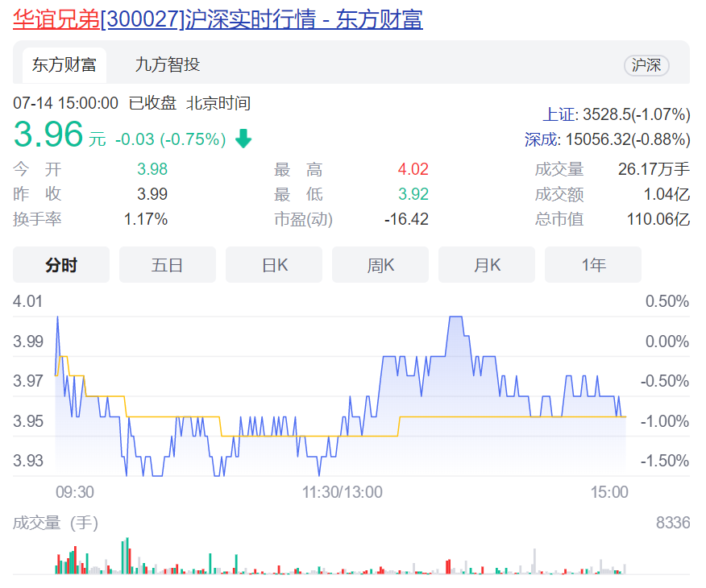Image resolution: width=706 pixels, height=588 pixels.
Task: Click the 成交量 (手) volume heading
Action: tap(56, 523)
